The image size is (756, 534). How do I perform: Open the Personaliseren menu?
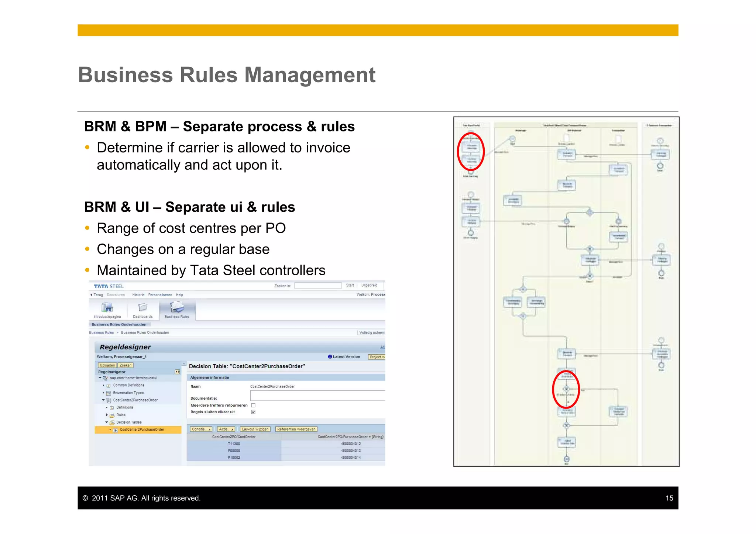tap(160, 295)
